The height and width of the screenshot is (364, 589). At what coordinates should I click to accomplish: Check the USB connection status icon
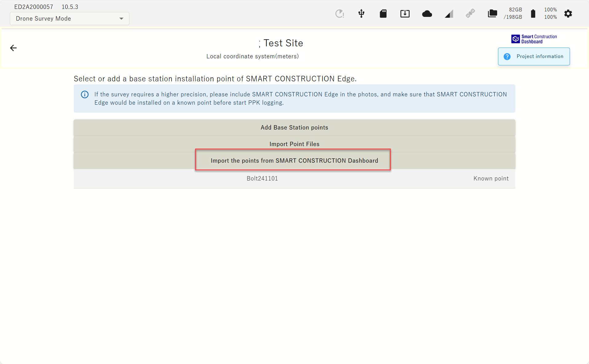pos(361,14)
